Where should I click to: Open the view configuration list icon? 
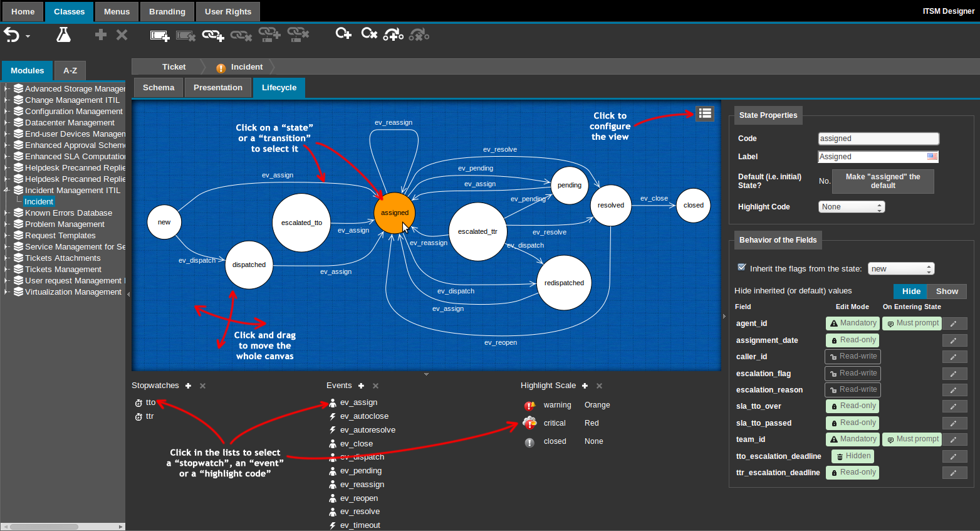click(x=704, y=113)
